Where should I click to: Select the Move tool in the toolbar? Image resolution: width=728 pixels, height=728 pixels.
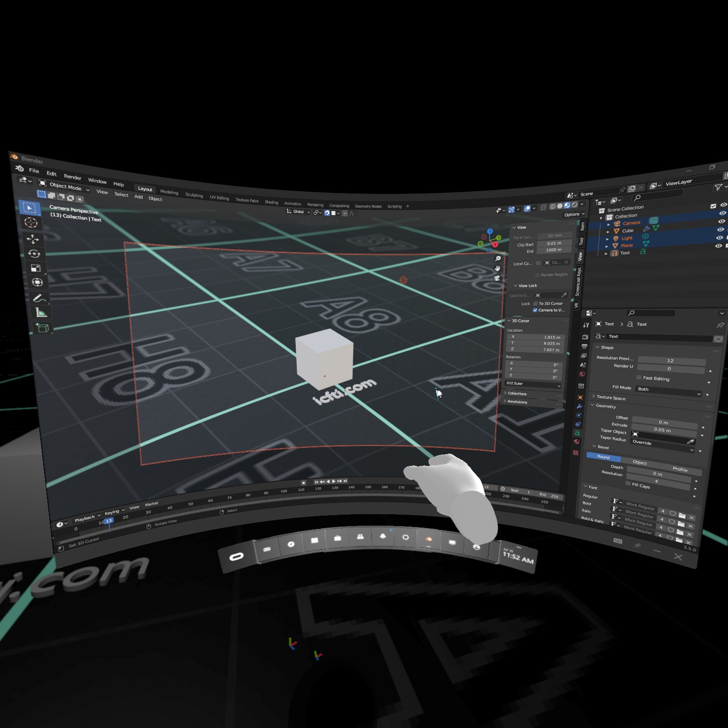point(33,239)
